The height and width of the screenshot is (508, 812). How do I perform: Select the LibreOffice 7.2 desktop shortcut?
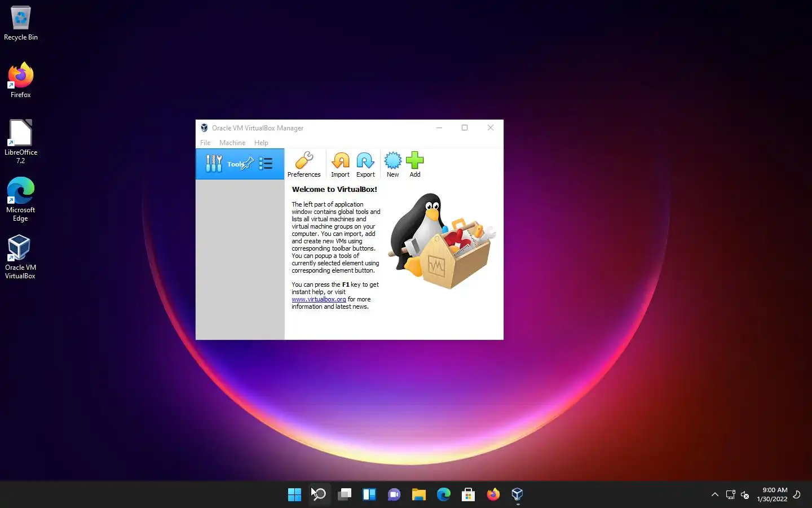tap(21, 142)
